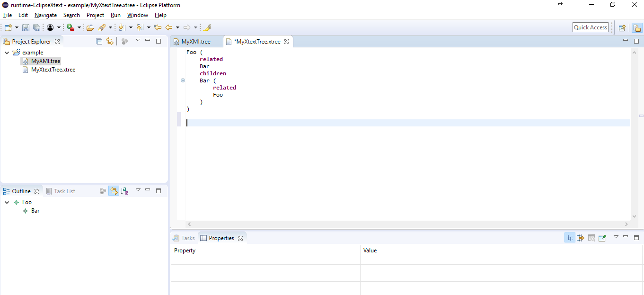The height and width of the screenshot is (295, 644).
Task: Toggle Link with Editor in Project Explorer
Action: [x=110, y=41]
